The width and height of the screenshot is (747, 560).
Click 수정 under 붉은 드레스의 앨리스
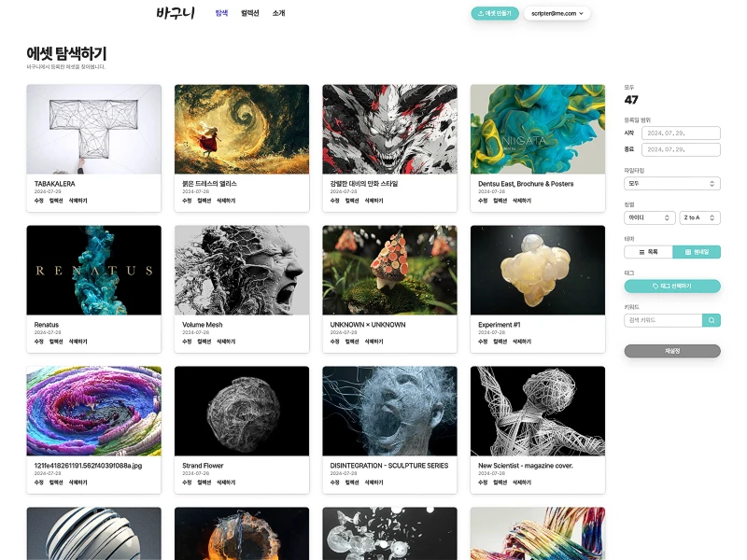tap(188, 201)
